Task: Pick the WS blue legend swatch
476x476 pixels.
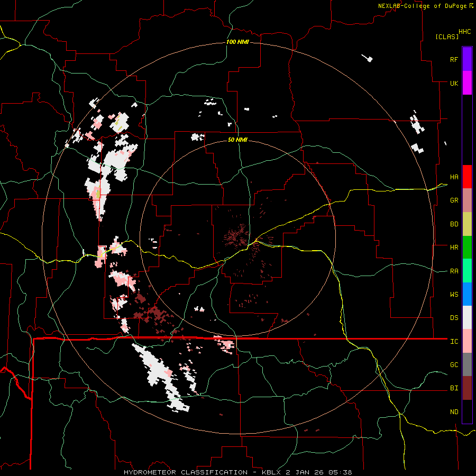Action: click(467, 294)
